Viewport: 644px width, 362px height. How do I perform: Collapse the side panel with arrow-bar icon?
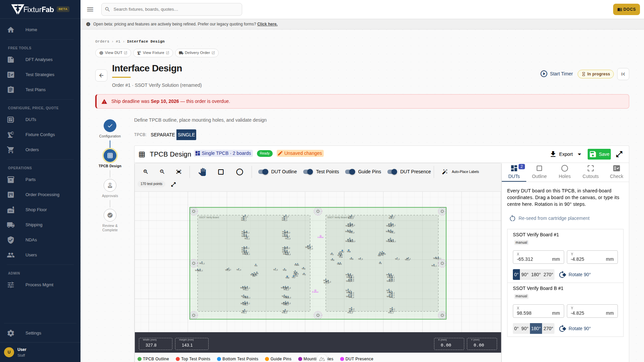coord(623,74)
